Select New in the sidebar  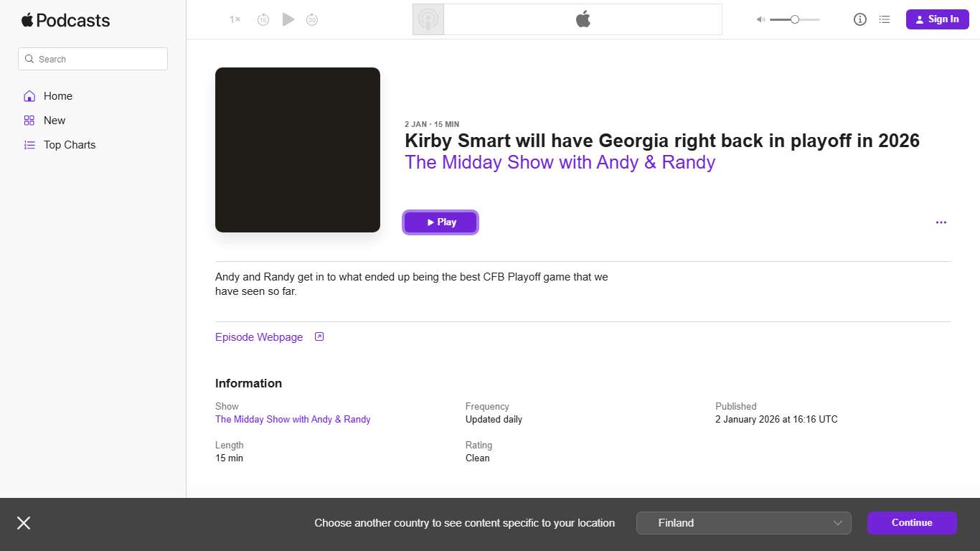[53, 120]
